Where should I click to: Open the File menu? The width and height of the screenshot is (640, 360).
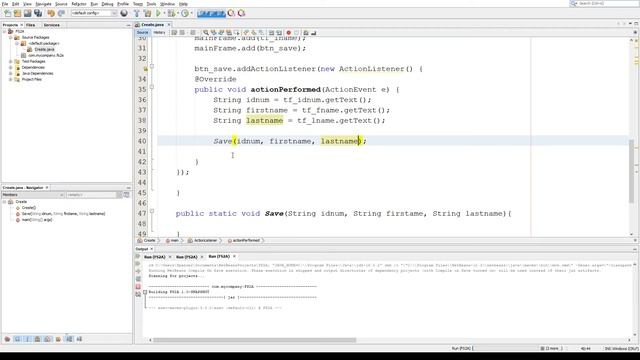[x=5, y=4]
